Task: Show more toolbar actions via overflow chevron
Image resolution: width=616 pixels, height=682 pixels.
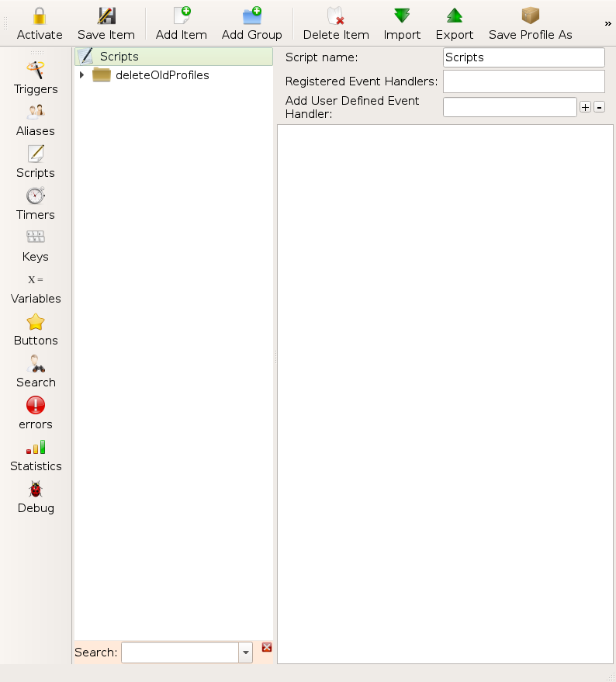Action: (607, 23)
